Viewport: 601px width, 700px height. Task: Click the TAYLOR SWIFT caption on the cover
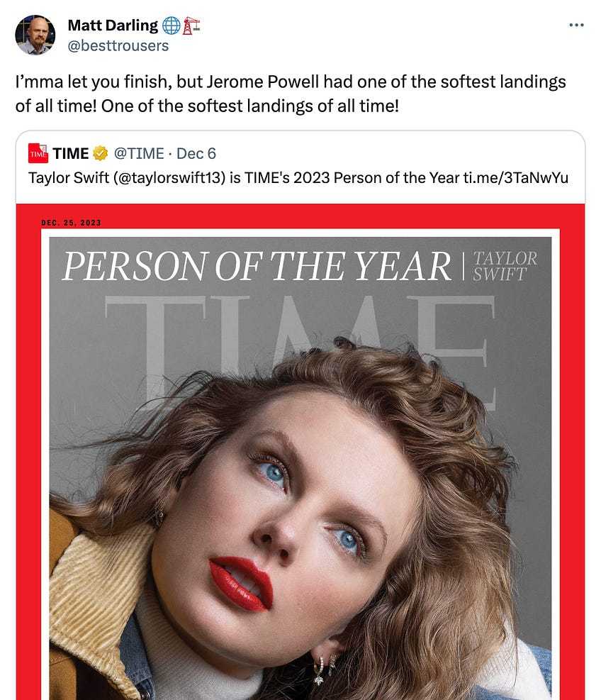click(505, 267)
